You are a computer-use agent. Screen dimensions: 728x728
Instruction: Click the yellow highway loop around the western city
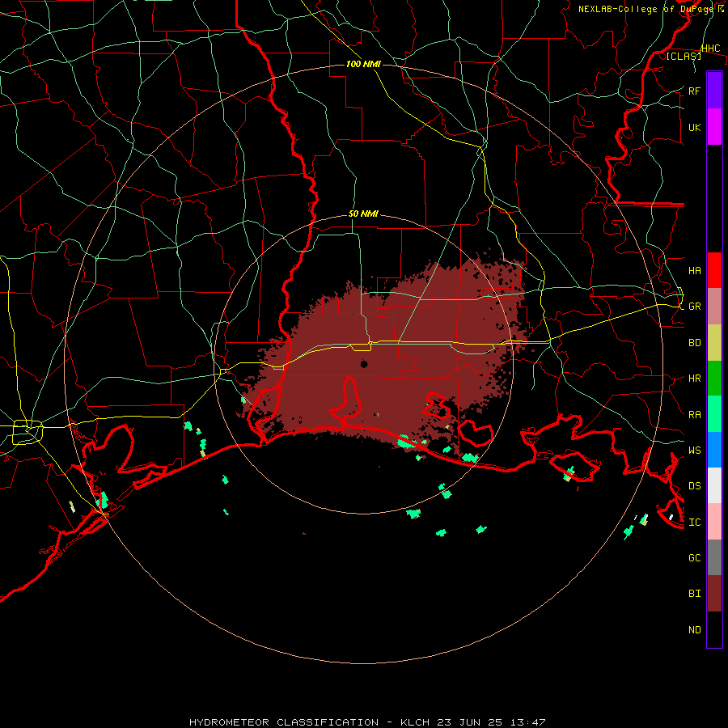(28, 431)
